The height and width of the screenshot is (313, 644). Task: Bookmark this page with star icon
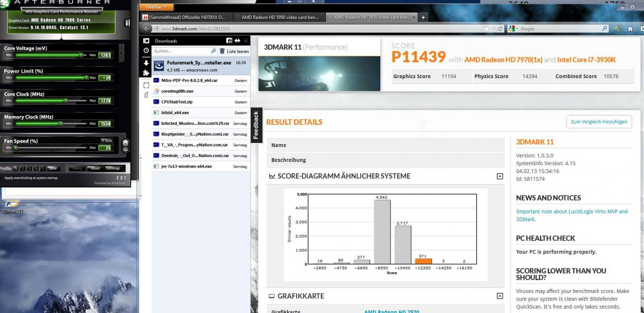point(487,29)
